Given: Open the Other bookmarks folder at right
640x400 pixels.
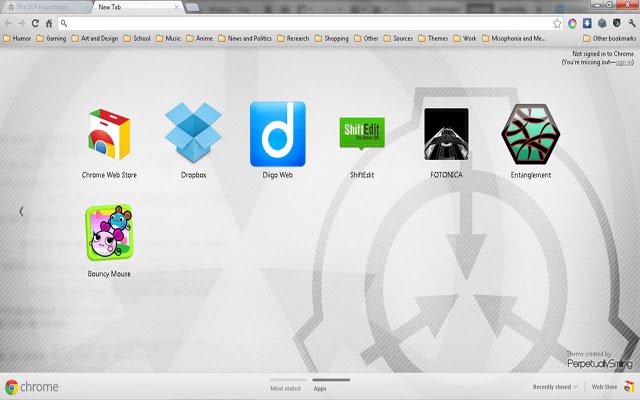Looking at the screenshot, I should click(x=609, y=38).
